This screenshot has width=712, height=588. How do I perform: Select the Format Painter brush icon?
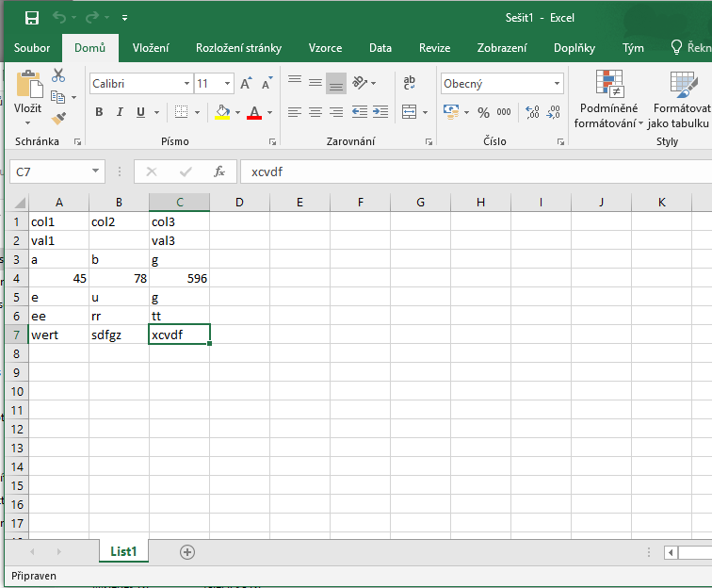(58, 118)
